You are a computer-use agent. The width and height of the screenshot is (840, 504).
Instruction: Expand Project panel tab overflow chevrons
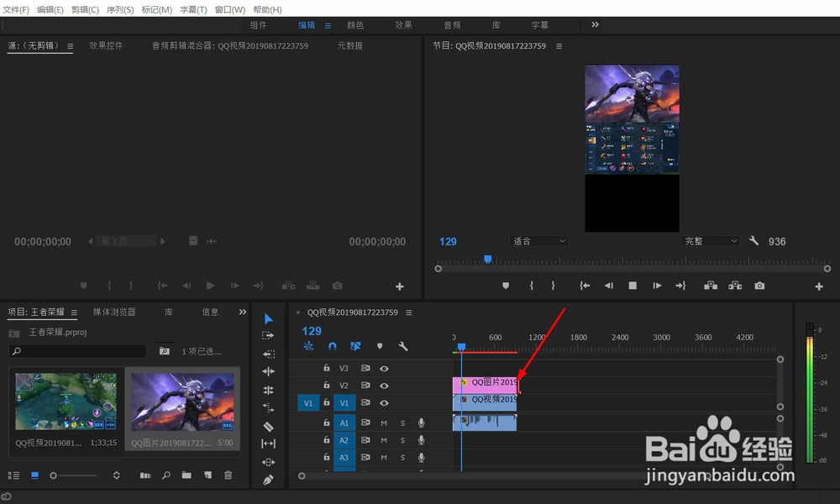coord(243,312)
